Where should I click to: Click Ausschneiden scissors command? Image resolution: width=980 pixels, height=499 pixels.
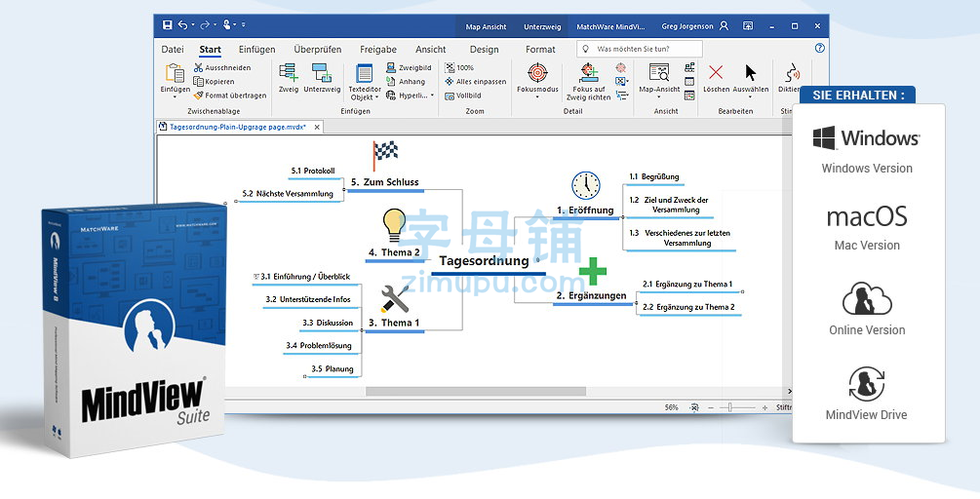[222, 67]
